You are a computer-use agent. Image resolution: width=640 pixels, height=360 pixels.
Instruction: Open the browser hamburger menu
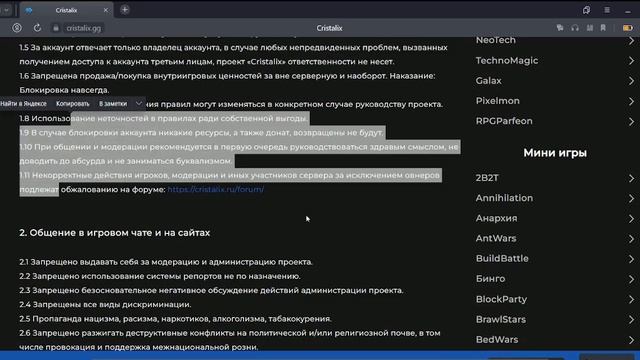tap(607, 10)
